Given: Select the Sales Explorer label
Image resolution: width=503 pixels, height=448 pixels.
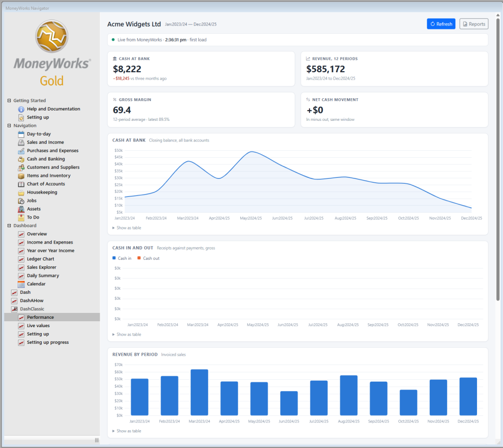Looking at the screenshot, I should pos(41,267).
